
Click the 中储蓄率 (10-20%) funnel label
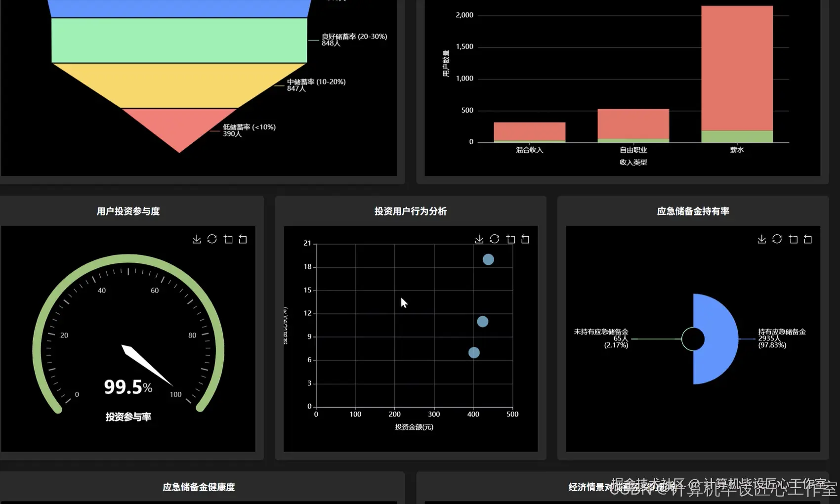[x=316, y=85]
